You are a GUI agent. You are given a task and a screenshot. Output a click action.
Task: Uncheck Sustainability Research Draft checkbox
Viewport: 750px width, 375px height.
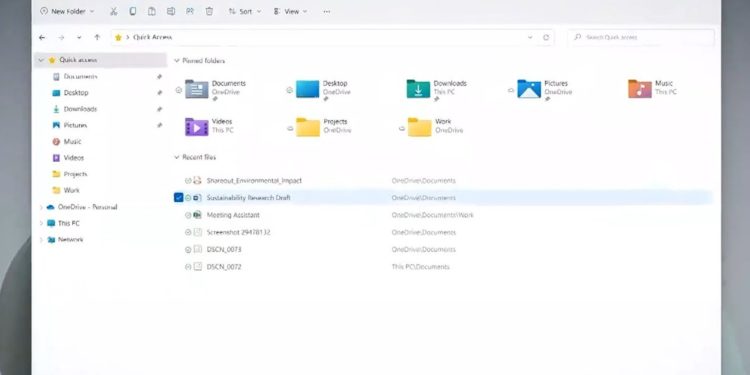pyautogui.click(x=178, y=198)
